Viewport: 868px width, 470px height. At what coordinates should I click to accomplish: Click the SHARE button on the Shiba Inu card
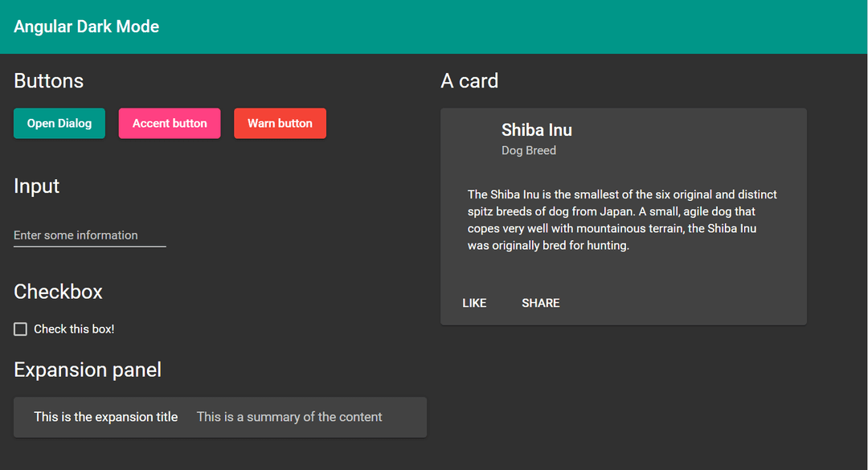(540, 303)
